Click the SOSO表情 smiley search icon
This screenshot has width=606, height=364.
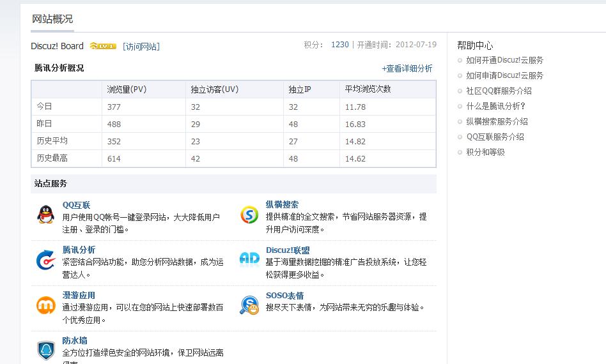(x=249, y=305)
